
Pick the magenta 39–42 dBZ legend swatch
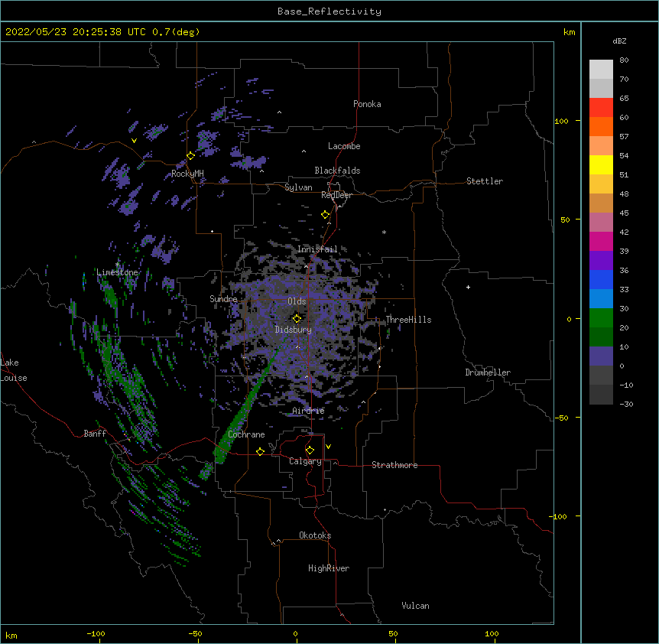[x=601, y=241]
